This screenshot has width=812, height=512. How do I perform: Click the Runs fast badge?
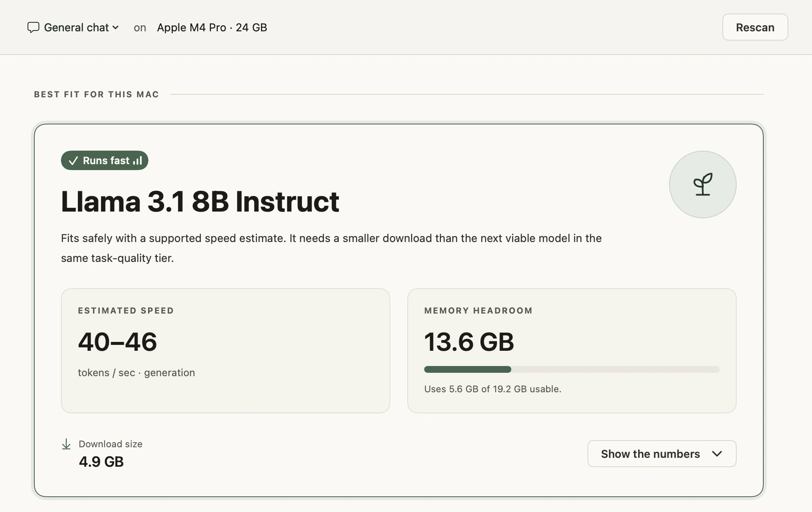click(x=104, y=160)
